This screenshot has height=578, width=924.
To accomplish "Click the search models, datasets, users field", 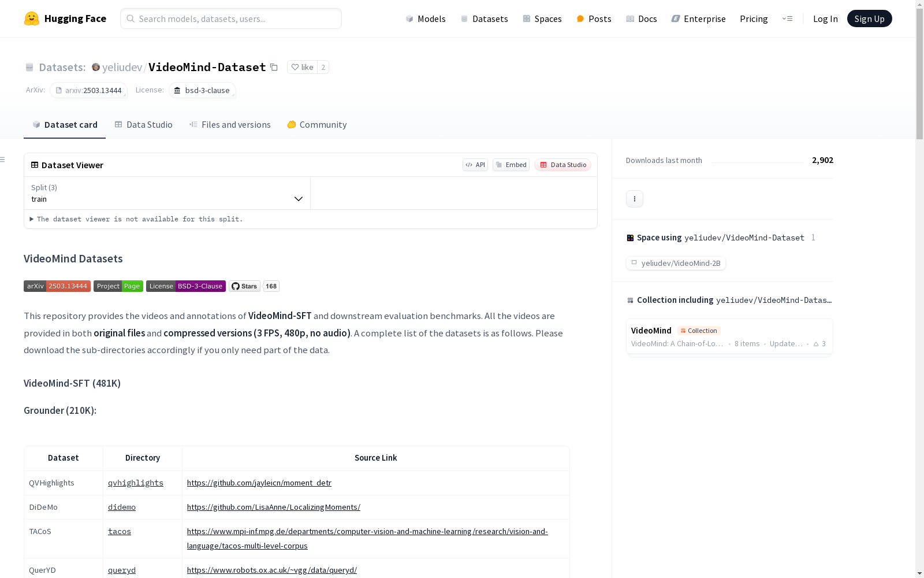I will (231, 18).
